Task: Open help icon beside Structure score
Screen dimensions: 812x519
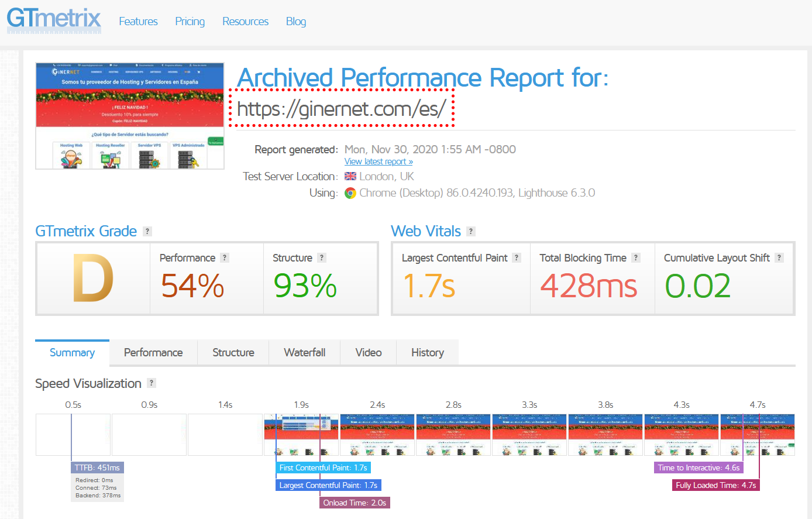Action: pyautogui.click(x=322, y=257)
